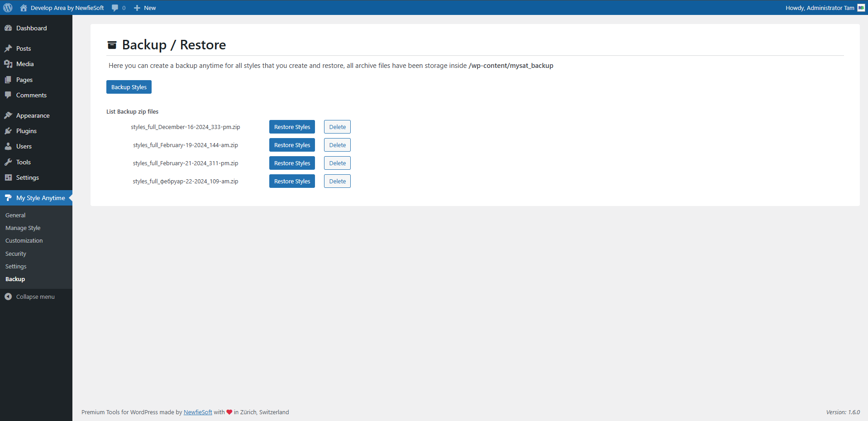Click Collapse menu label
Viewport: 868px width, 421px height.
(35, 297)
